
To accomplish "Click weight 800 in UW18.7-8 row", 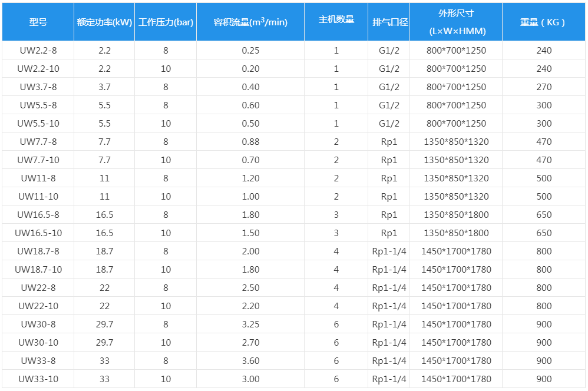I will tap(544, 251).
